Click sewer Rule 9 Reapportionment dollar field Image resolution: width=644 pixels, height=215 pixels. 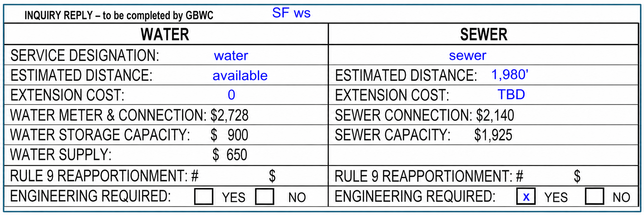point(608,176)
